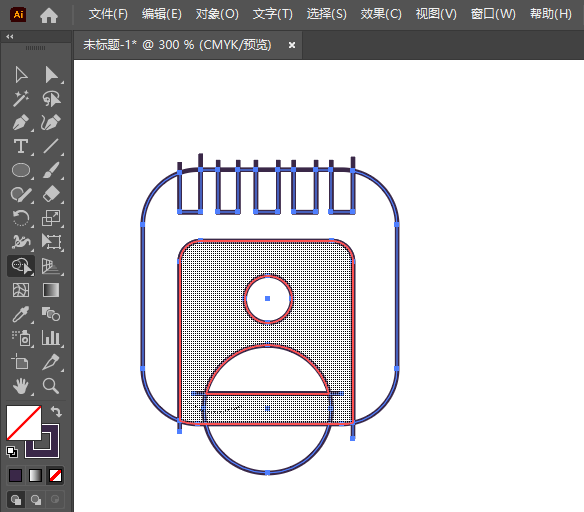
Task: Open the 窗口(W) menu
Action: (x=493, y=14)
